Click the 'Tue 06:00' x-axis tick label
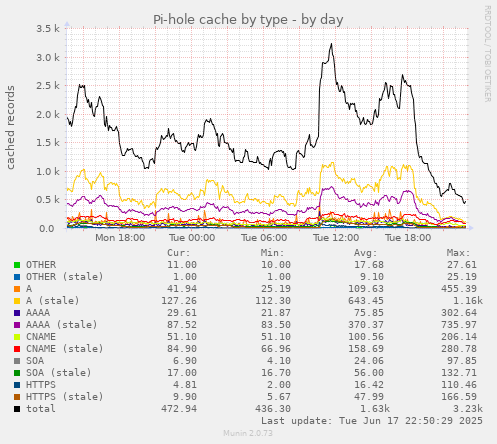Image resolution: width=497 pixels, height=444 pixels. [264, 238]
